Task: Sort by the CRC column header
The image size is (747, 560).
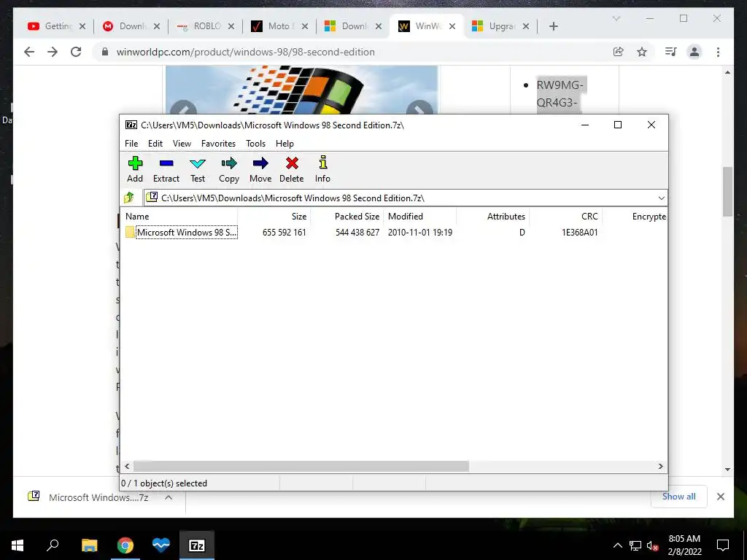Action: point(566,216)
